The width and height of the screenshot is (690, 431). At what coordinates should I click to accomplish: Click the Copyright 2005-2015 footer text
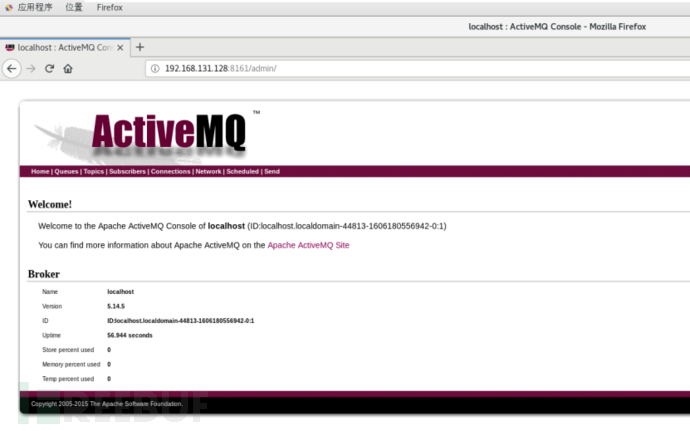pyautogui.click(x=106, y=404)
